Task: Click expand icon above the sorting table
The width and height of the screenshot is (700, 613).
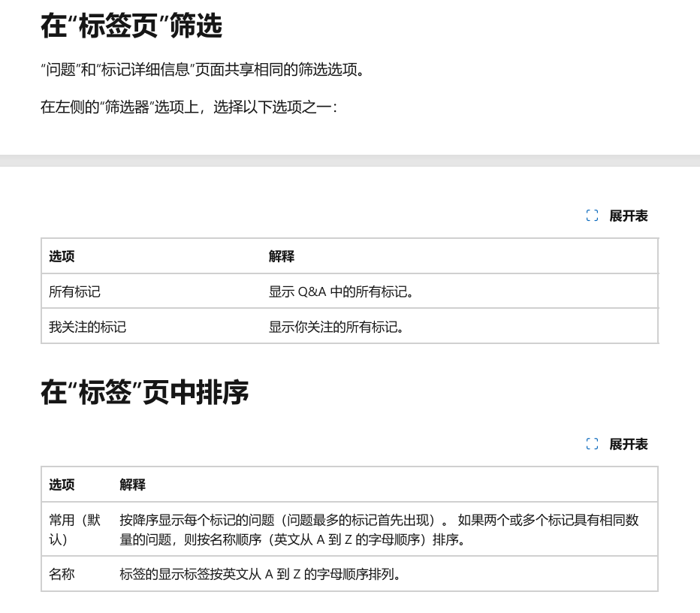Action: (592, 444)
